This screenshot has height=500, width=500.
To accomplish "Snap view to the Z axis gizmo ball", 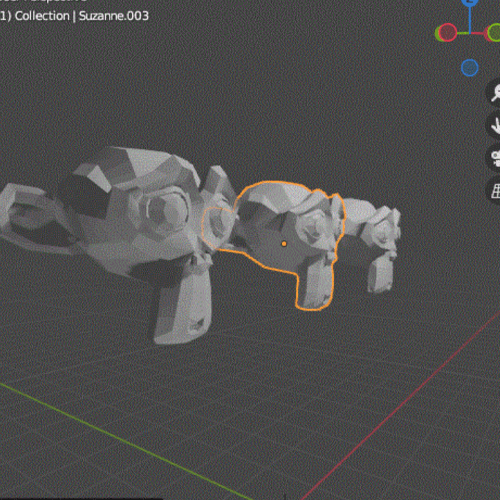I will pyautogui.click(x=470, y=2).
